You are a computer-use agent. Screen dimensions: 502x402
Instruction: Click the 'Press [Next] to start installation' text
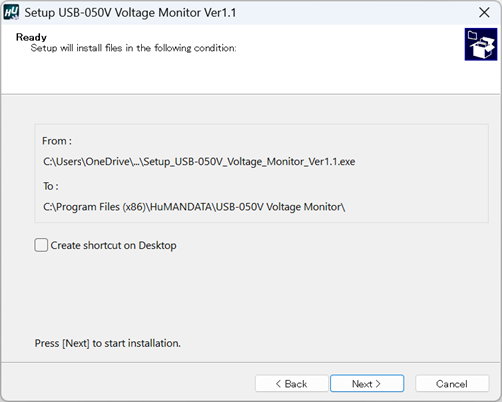[108, 343]
